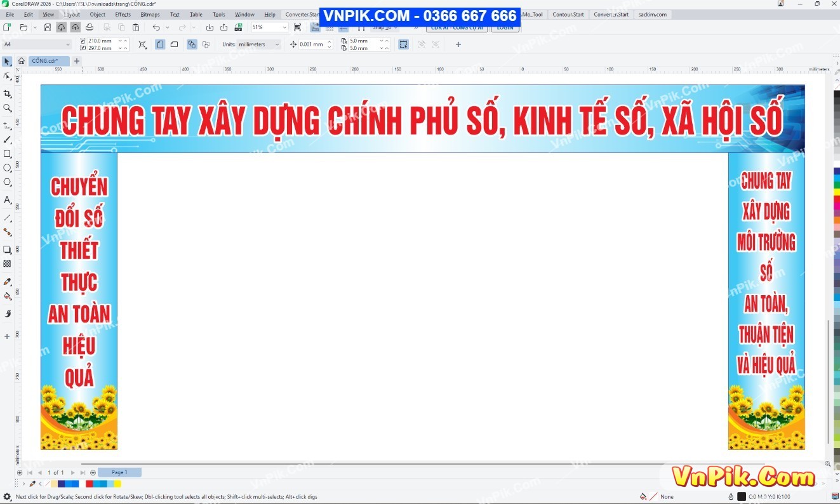Select the Color Eyedropper tool
The height and width of the screenshot is (504, 840).
pyautogui.click(x=7, y=282)
